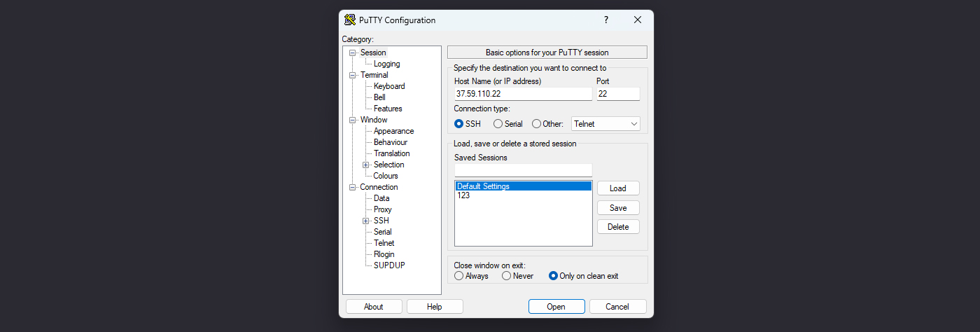Viewport: 980px width, 332px height.
Task: Collapse the Session tree node
Action: click(x=353, y=53)
